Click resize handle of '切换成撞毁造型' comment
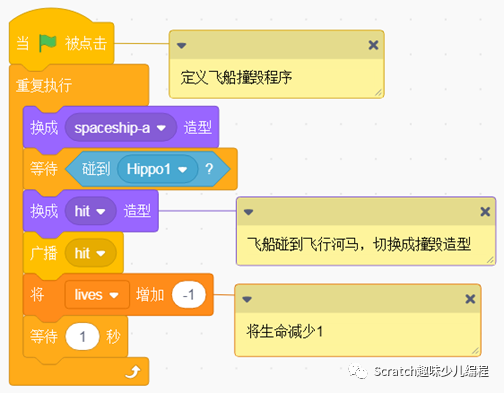 tap(490, 260)
